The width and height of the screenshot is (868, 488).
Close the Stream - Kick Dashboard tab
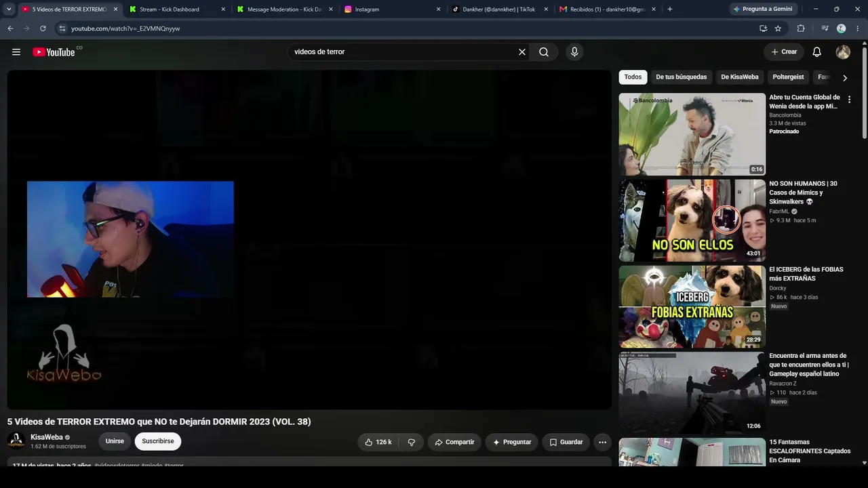[x=223, y=9]
